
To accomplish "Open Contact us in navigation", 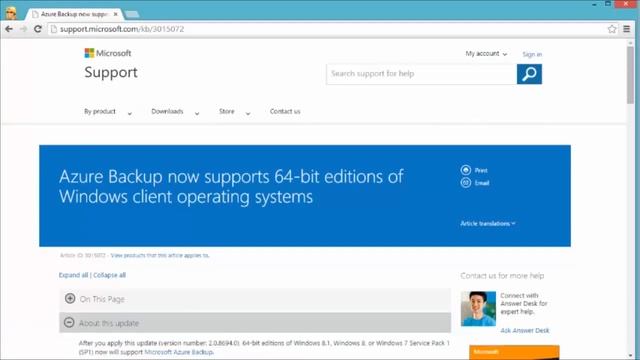I will 285,111.
